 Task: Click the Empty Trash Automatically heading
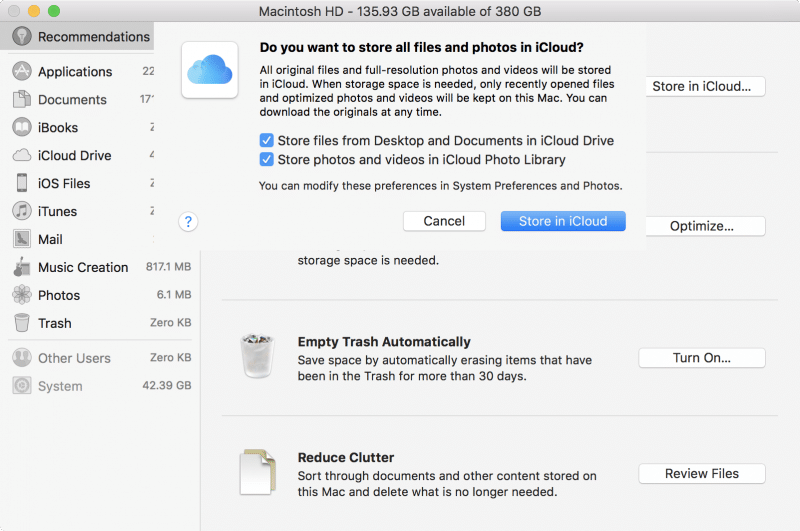pos(384,341)
